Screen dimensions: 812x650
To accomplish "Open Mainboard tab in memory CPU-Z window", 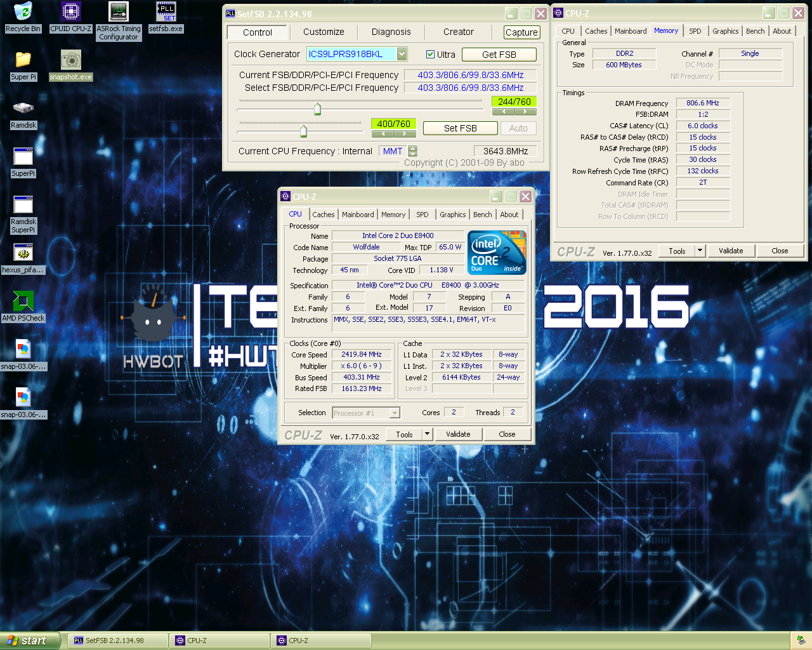I will 631,31.
